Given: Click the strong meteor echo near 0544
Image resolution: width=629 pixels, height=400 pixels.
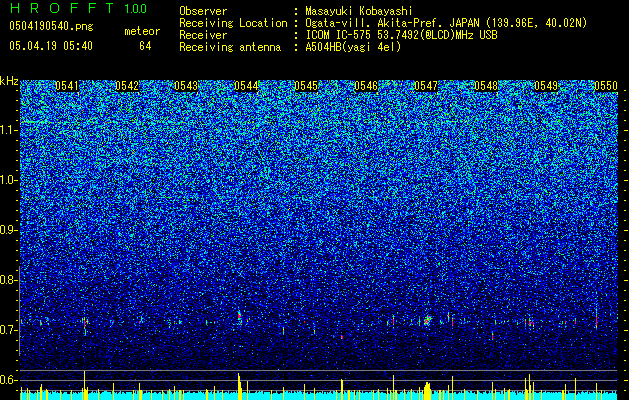Looking at the screenshot, I should click(x=239, y=316).
